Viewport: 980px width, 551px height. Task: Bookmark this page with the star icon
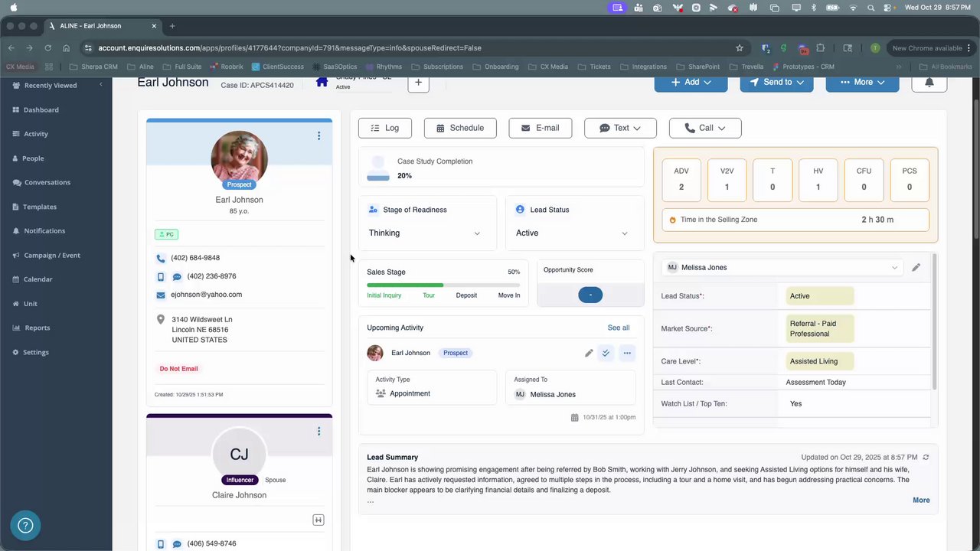(740, 47)
